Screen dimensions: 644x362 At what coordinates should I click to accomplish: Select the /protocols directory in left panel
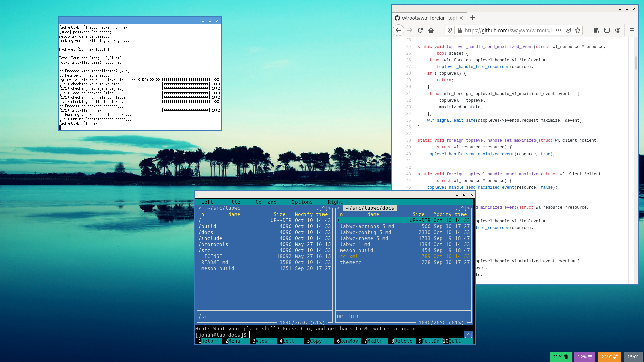point(213,244)
